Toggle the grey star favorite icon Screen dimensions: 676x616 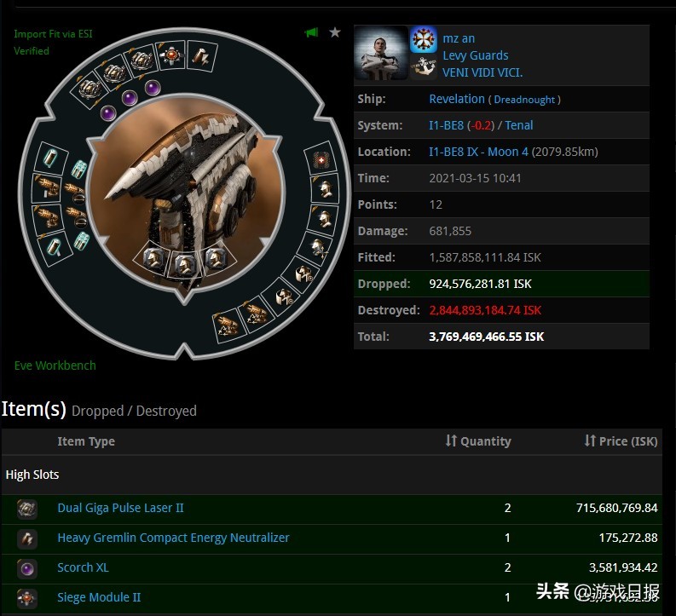335,32
